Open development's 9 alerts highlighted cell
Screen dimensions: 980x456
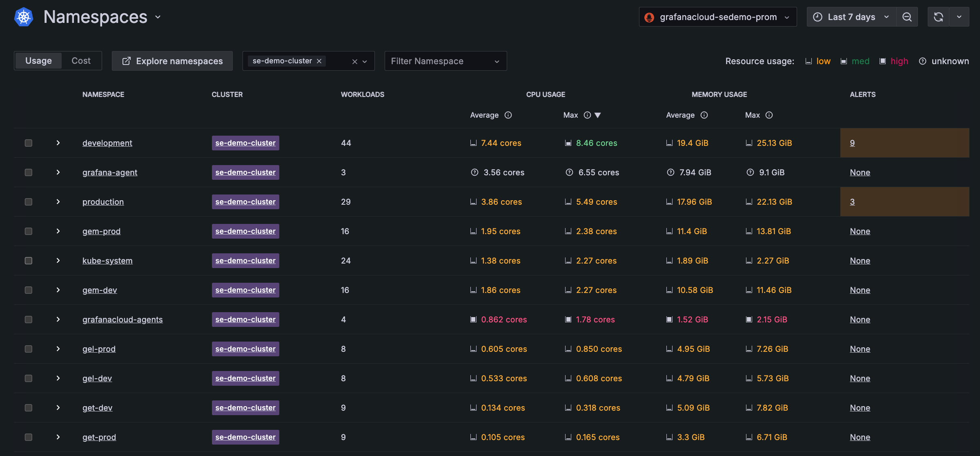coord(852,143)
